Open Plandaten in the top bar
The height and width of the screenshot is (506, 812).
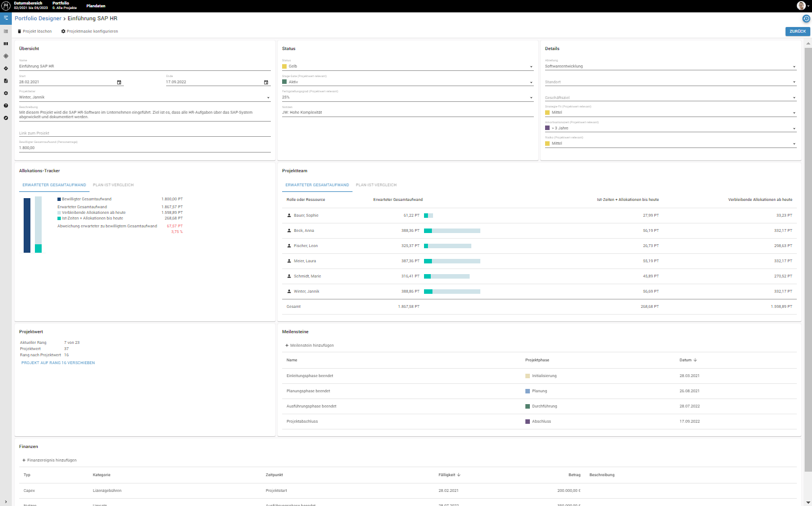[x=96, y=6]
